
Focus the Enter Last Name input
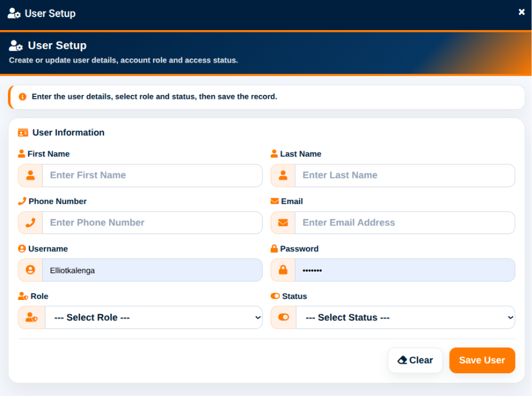[x=405, y=176]
